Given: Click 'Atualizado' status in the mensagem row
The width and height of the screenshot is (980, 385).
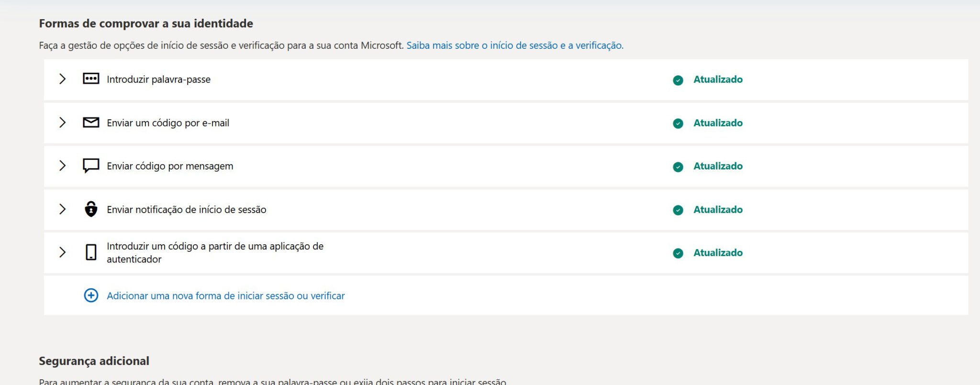Looking at the screenshot, I should [x=718, y=166].
